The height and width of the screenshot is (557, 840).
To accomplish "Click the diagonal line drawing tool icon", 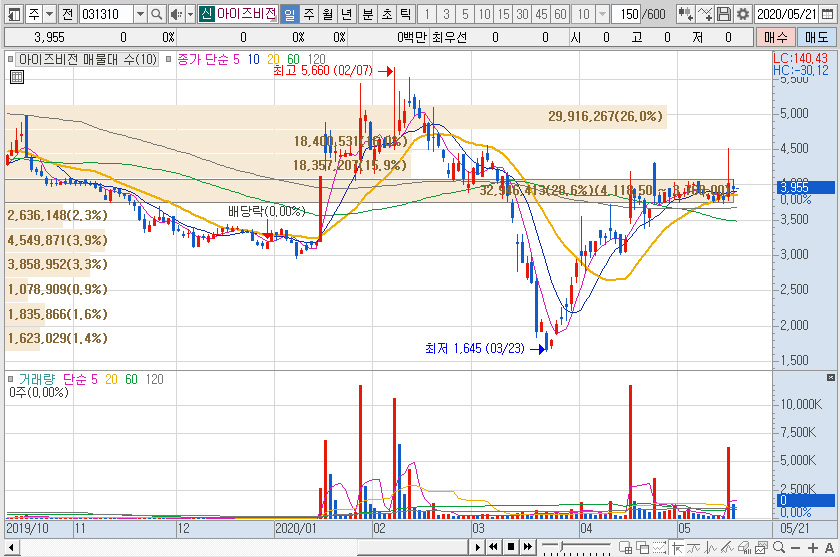I will coord(727,547).
